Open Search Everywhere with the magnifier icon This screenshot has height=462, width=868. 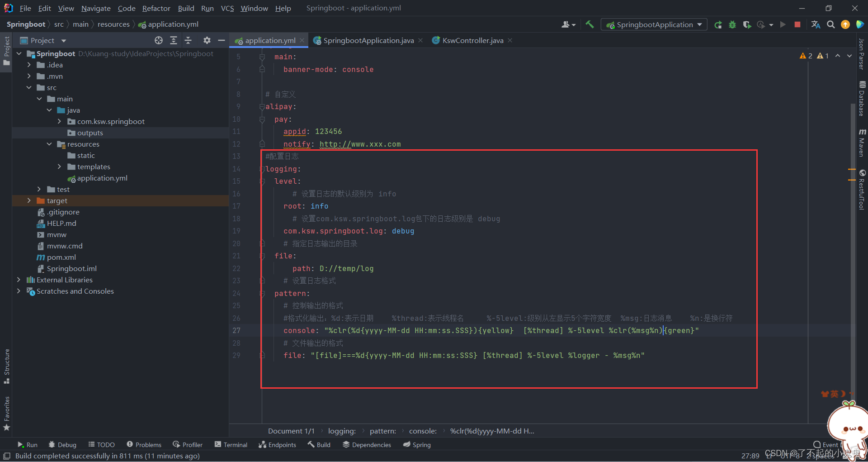click(x=831, y=24)
